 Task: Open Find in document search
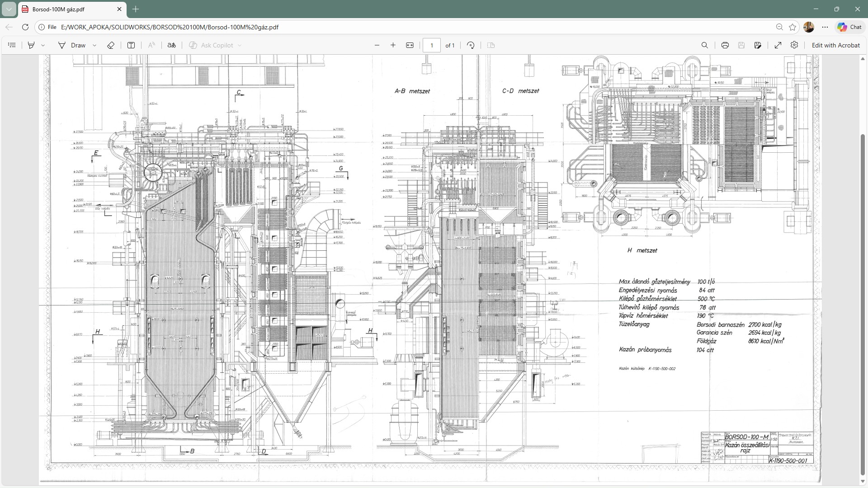tap(704, 45)
